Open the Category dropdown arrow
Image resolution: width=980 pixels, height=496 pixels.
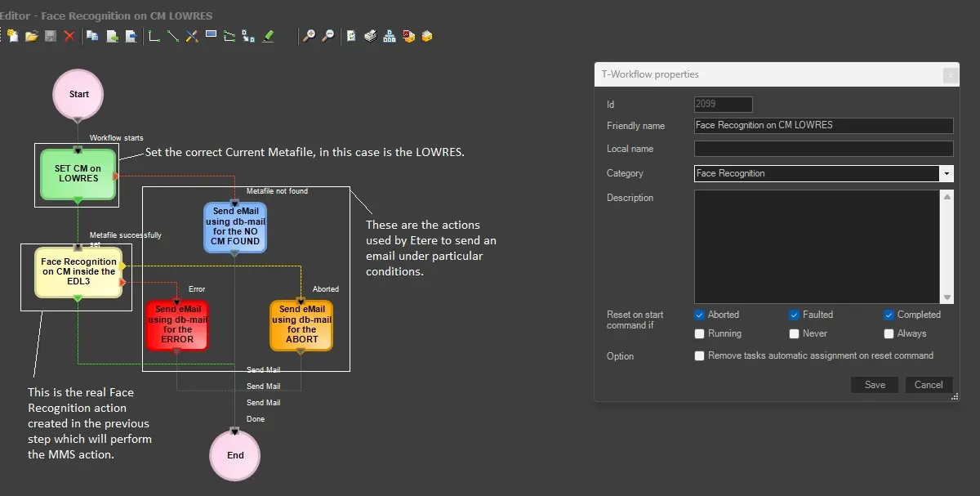point(946,173)
